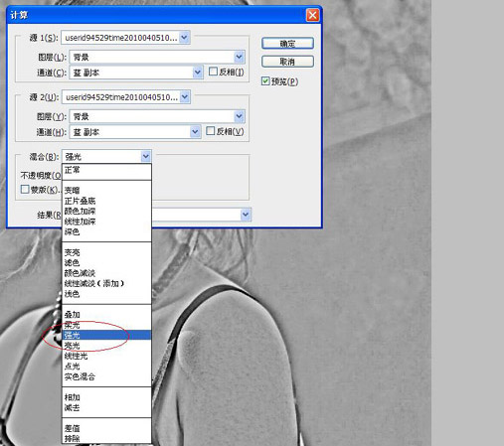Viewport: 504px width, 446px height.
Task: Select 叠加 blend mode
Action: [72, 315]
